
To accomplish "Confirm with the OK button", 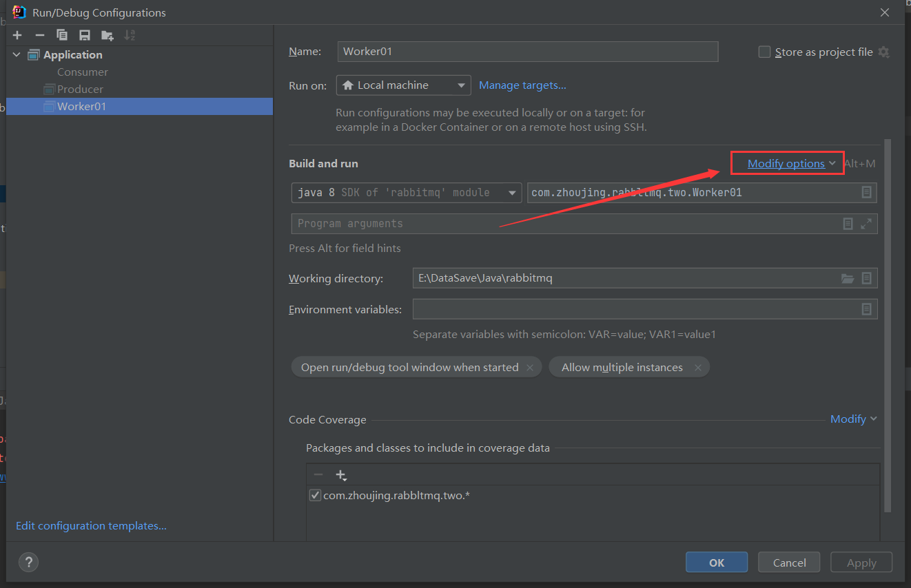I will (x=717, y=563).
